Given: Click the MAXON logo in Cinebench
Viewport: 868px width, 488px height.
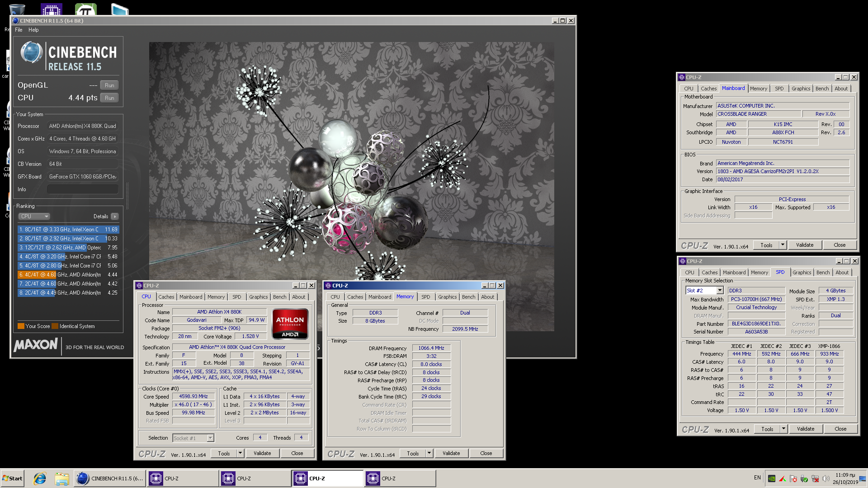Looking at the screenshot, I should 36,345.
